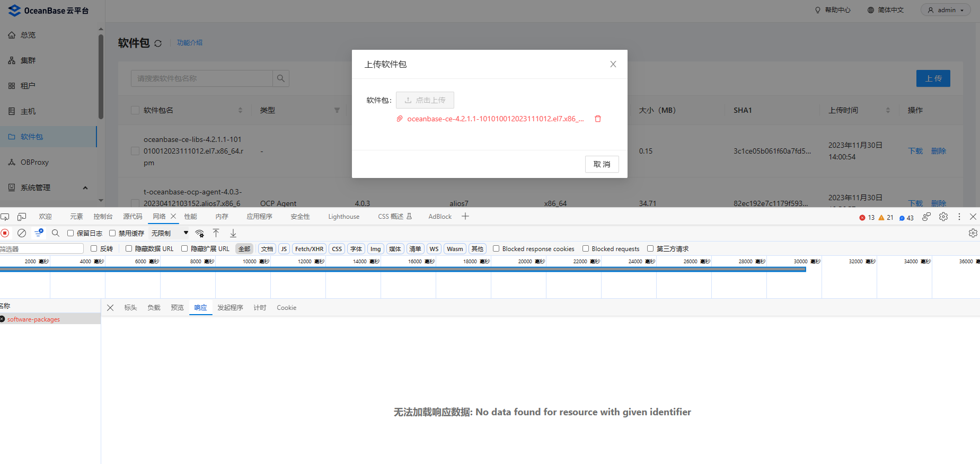
Task: Open the 类型 column filter
Action: click(x=337, y=110)
